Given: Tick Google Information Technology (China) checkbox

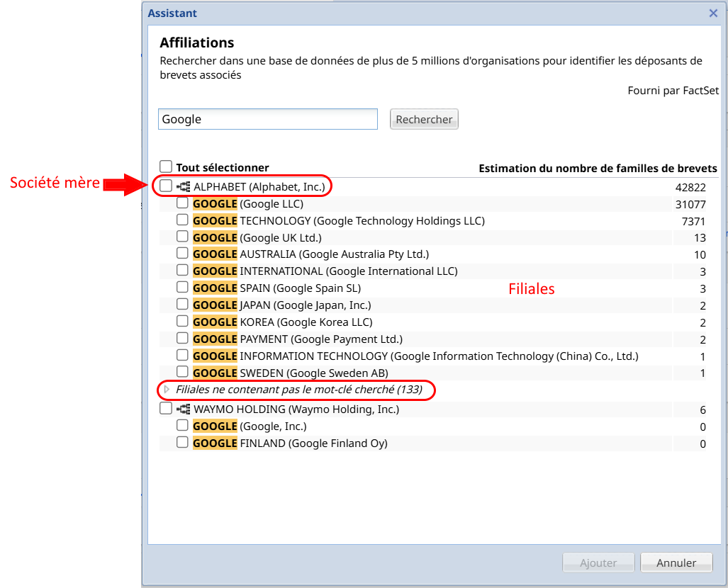Looking at the screenshot, I should click(x=182, y=355).
